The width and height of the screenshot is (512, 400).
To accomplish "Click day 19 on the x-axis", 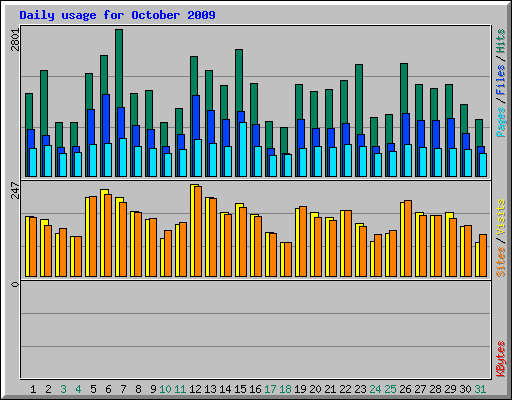I will click(x=300, y=389).
